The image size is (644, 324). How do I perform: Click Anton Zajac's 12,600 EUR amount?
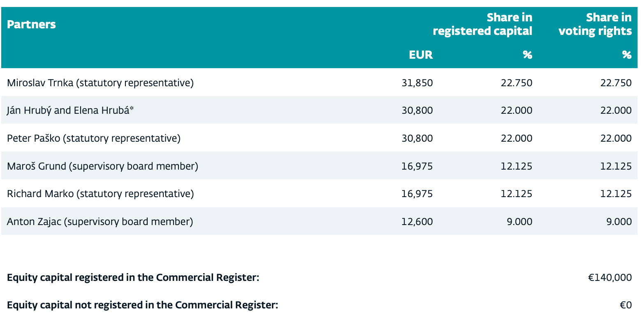coord(417,222)
